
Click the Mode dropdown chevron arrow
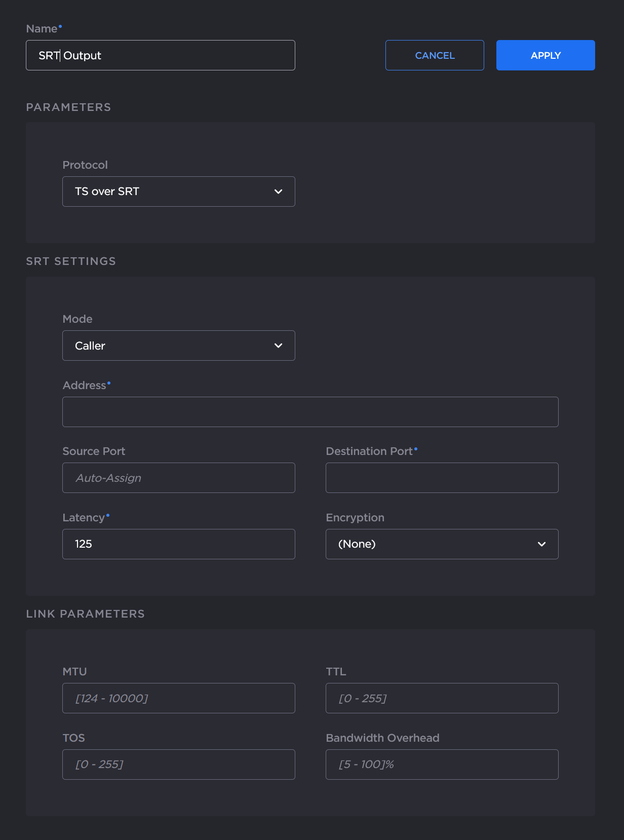[278, 346]
